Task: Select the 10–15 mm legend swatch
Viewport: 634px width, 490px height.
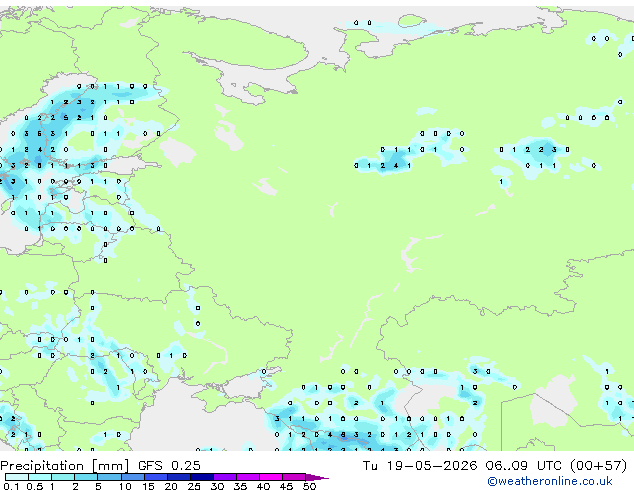Action: click(132, 477)
